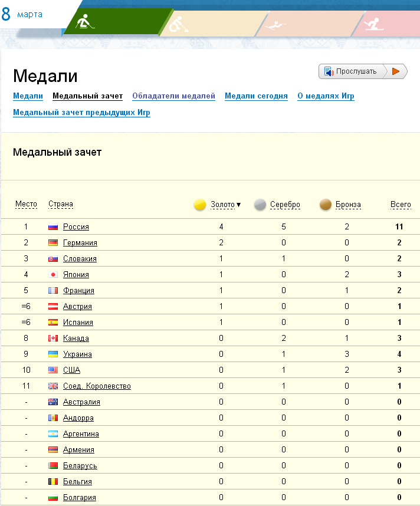Click the orange play arrow icon
This screenshot has height=506, width=420.
(396, 71)
